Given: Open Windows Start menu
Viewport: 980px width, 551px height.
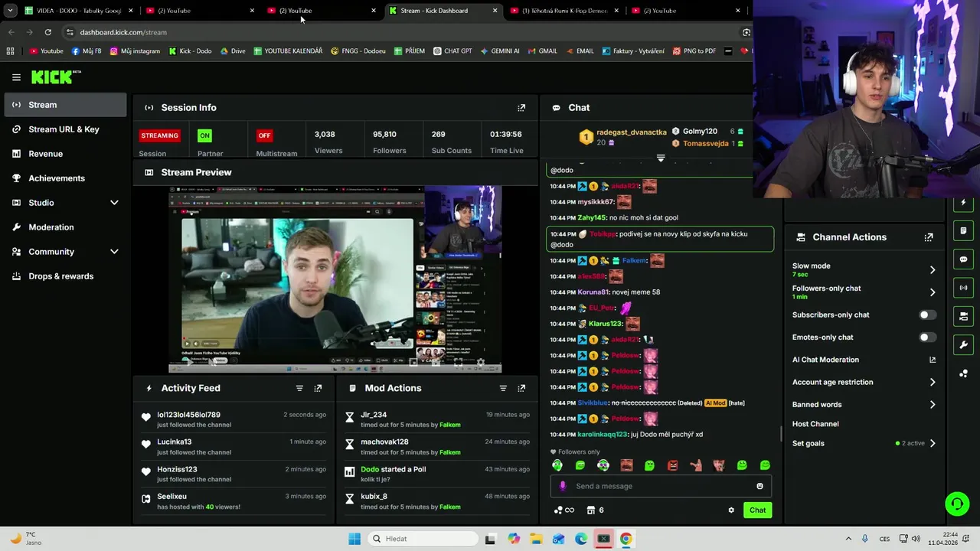Looking at the screenshot, I should coord(354,539).
